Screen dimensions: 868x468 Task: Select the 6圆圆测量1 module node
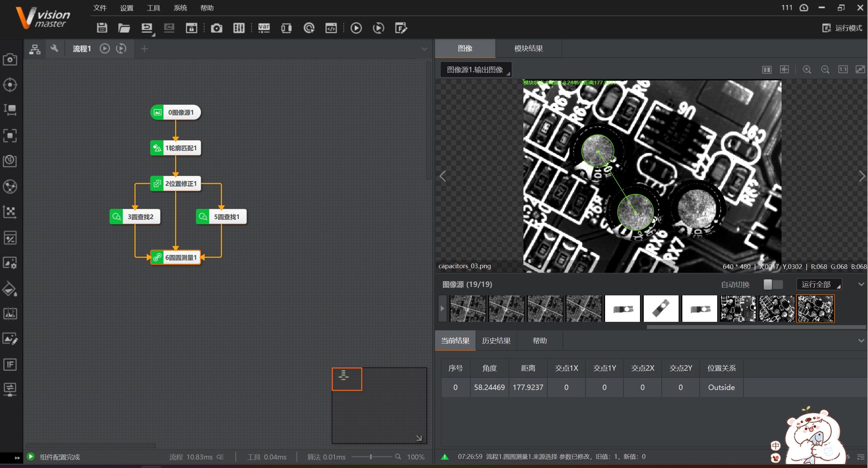click(176, 257)
